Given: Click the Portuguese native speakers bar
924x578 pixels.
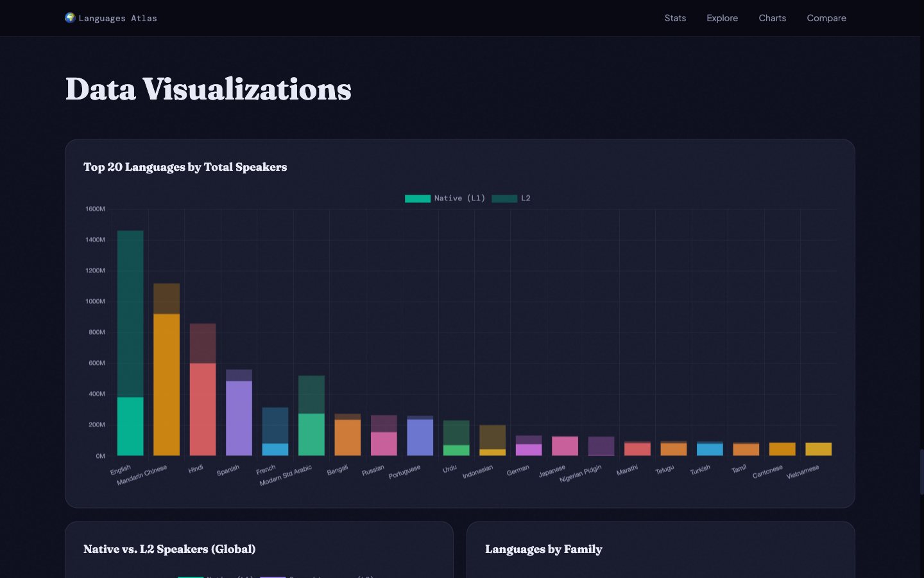Looking at the screenshot, I should tap(420, 438).
